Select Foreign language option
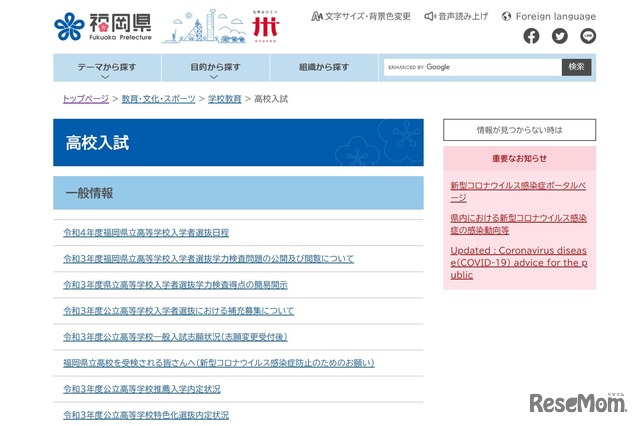Image resolution: width=640 pixels, height=426 pixels. pyautogui.click(x=548, y=16)
